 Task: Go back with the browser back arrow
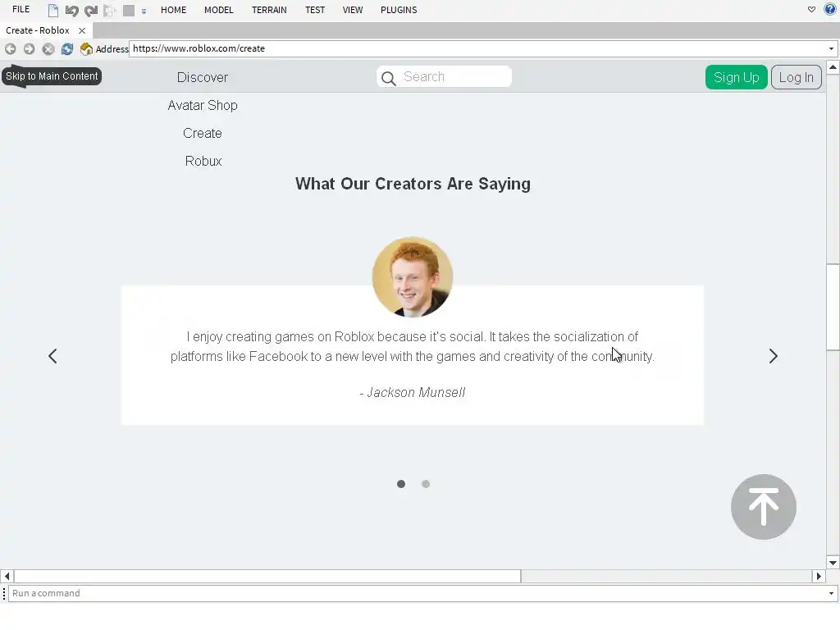(10, 48)
